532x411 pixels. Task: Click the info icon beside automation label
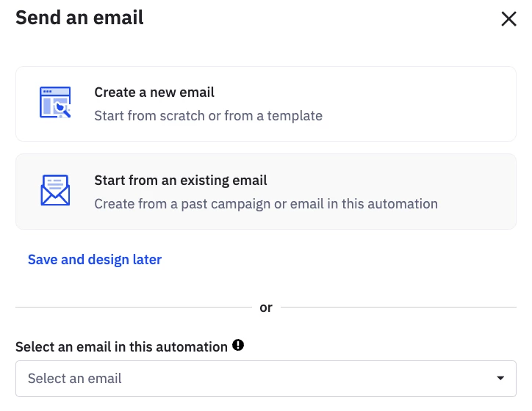point(238,345)
